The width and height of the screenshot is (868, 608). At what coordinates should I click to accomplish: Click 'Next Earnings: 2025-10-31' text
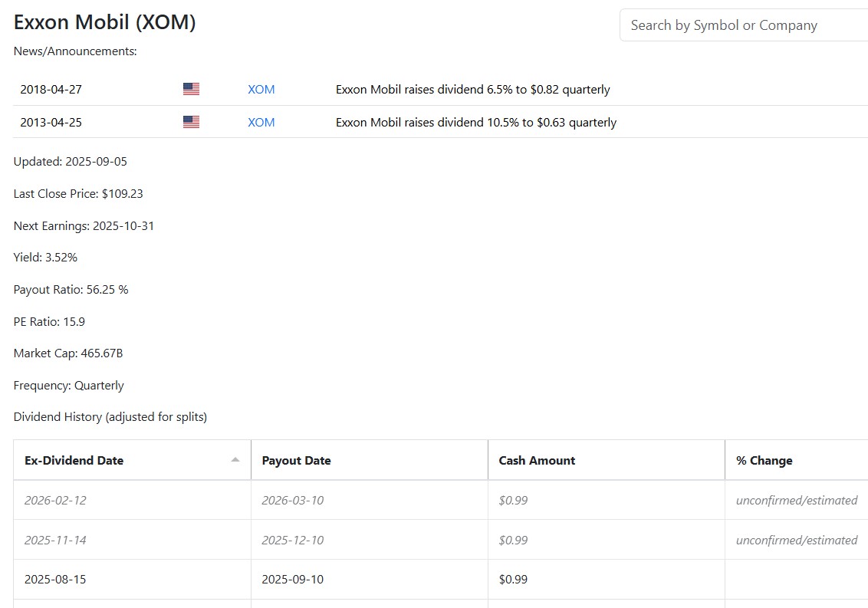click(x=84, y=226)
